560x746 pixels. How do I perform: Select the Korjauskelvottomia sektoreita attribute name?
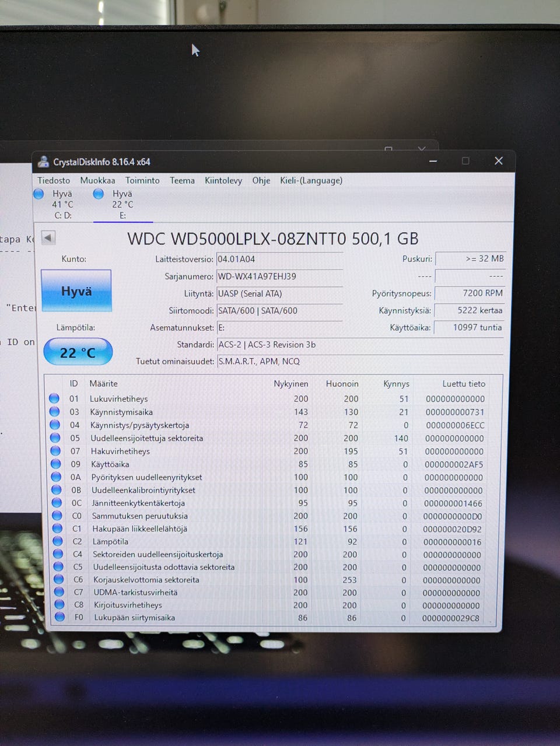(x=146, y=580)
